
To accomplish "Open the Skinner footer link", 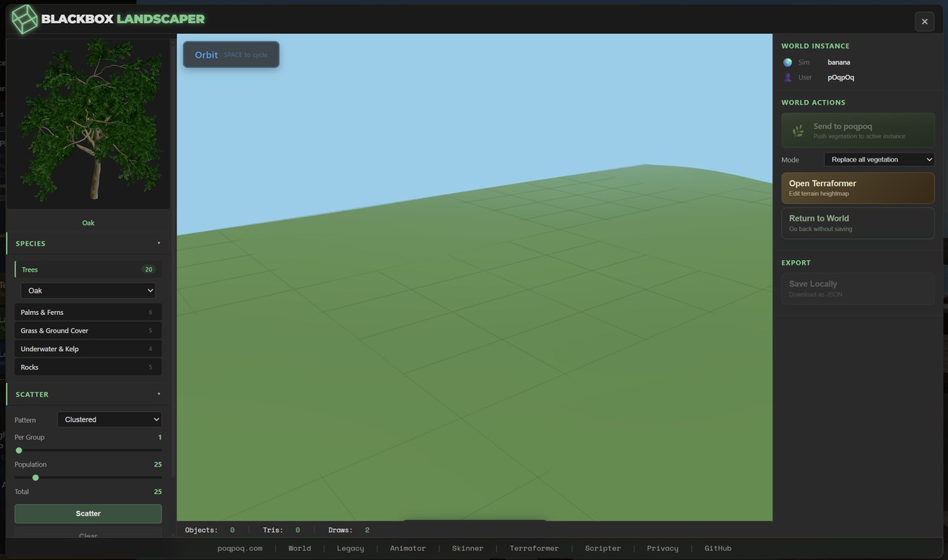I will [x=467, y=548].
